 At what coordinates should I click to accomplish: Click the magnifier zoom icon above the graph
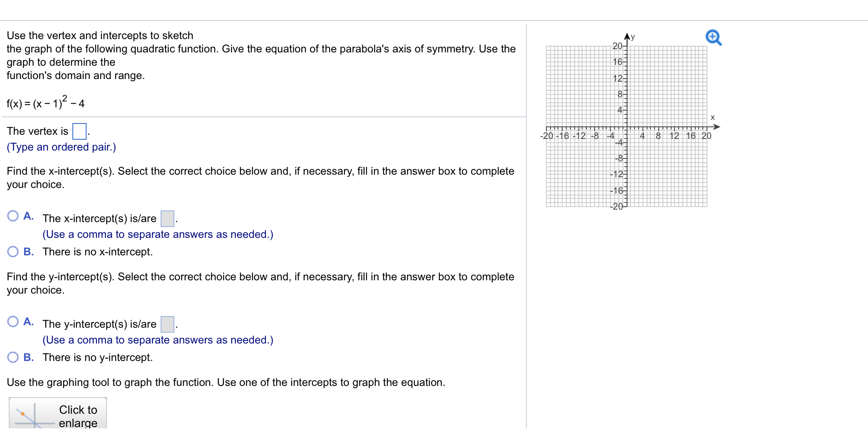coord(713,37)
